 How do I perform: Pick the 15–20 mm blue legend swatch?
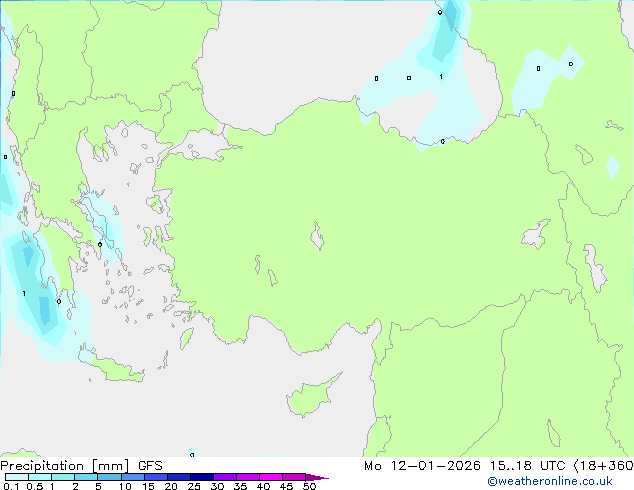pos(156,477)
